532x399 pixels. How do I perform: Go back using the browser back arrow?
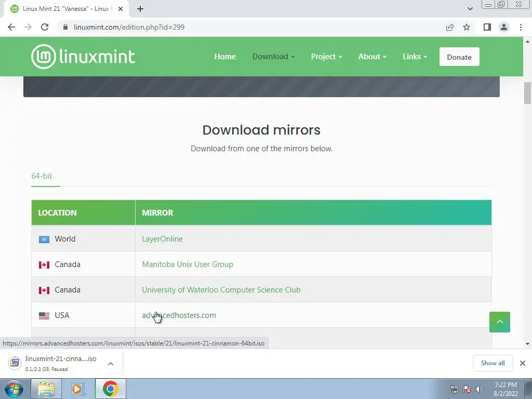(11, 27)
